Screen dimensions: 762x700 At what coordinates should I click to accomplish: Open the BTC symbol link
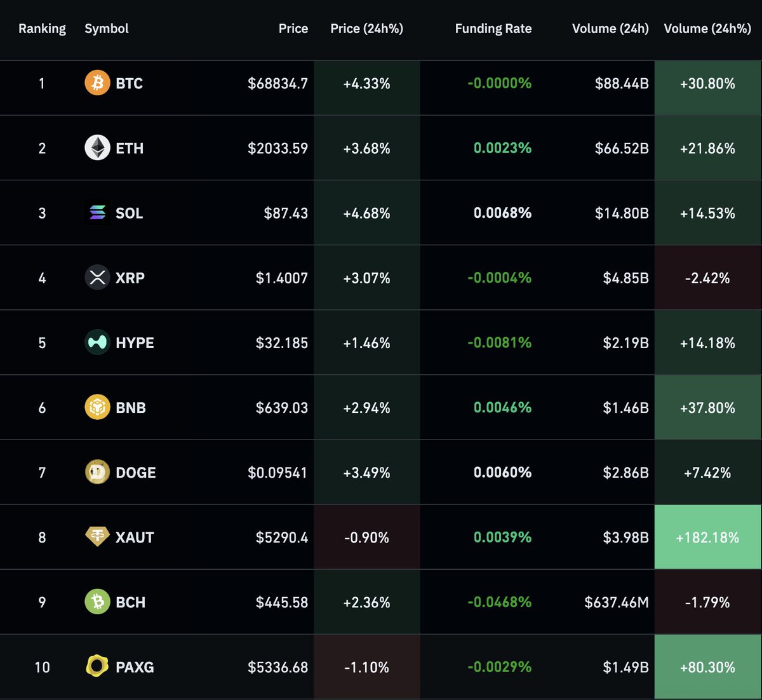click(129, 83)
